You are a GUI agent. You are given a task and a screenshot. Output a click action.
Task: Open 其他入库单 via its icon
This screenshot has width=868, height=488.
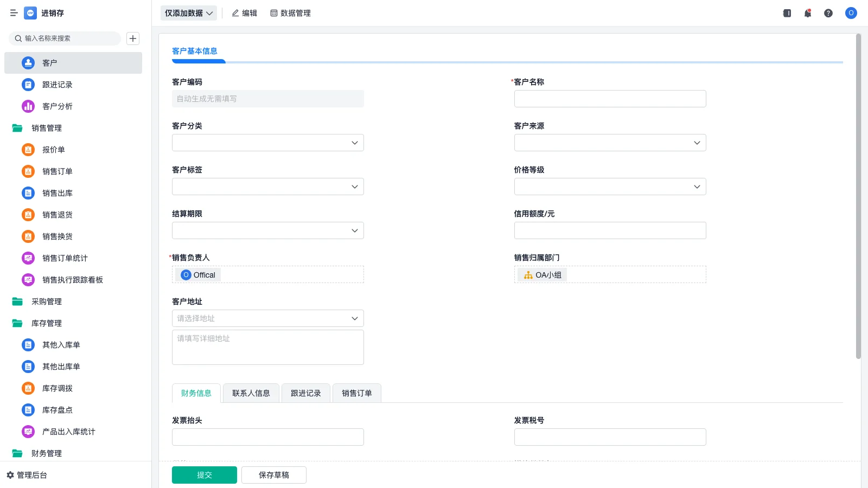[x=28, y=345]
